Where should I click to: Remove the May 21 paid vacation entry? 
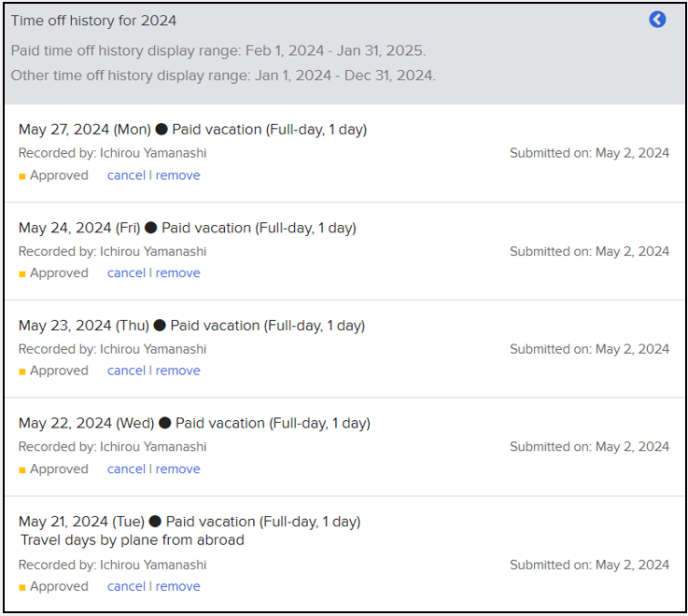177,586
